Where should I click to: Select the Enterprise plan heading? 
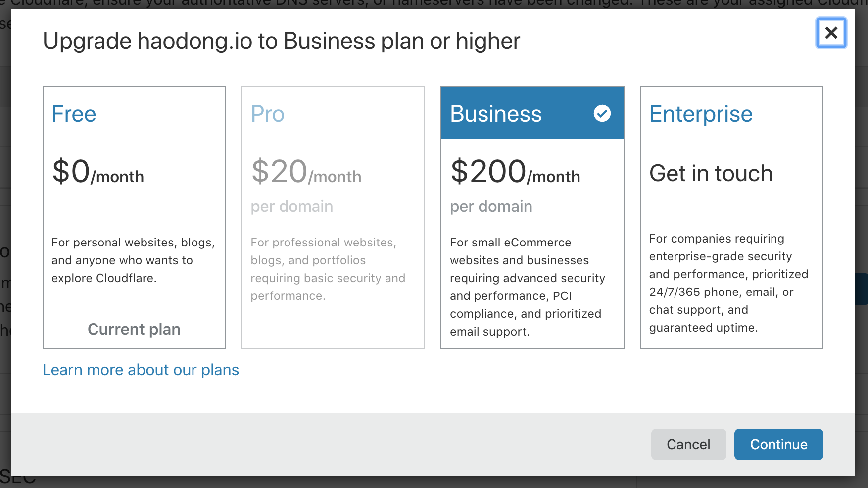701,114
